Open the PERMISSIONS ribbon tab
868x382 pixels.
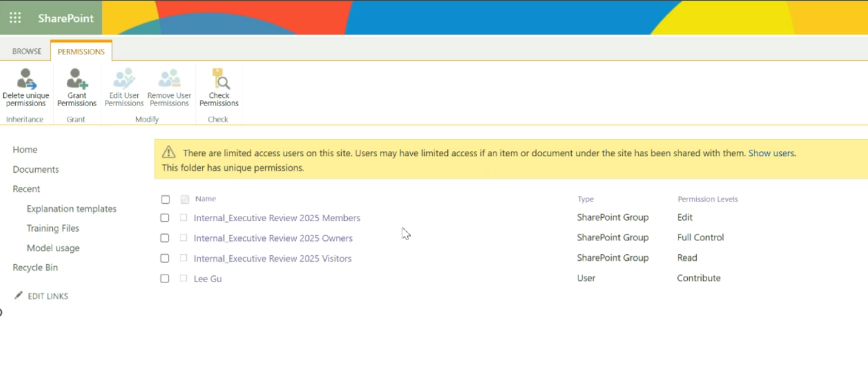click(x=81, y=52)
